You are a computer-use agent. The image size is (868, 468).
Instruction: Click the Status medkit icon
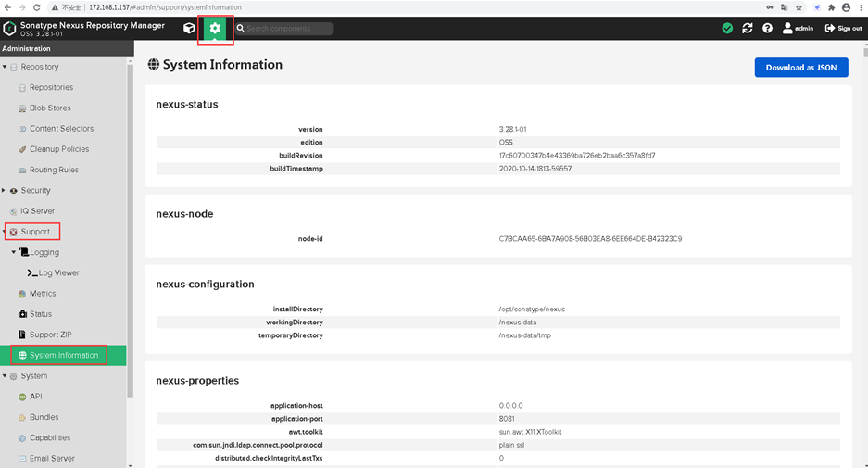coord(22,314)
